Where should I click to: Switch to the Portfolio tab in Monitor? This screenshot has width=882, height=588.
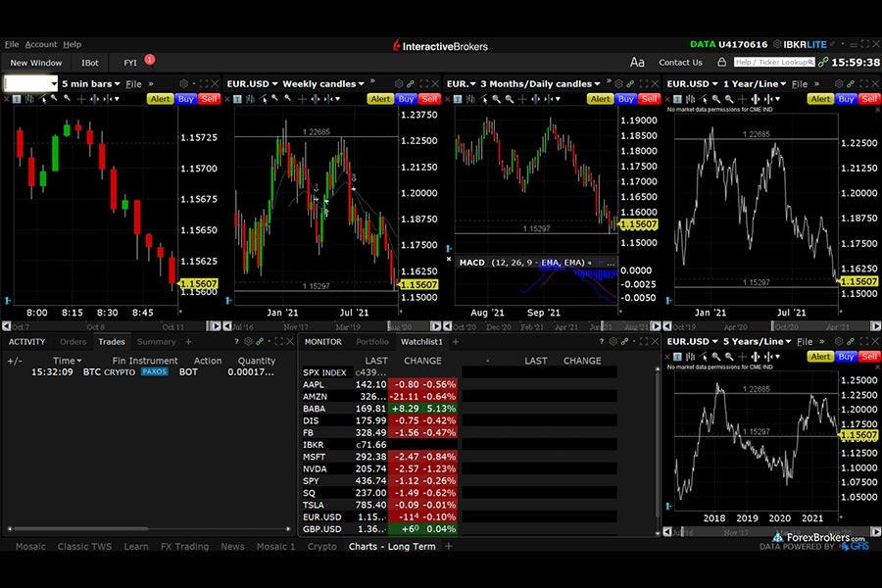pyautogui.click(x=372, y=342)
